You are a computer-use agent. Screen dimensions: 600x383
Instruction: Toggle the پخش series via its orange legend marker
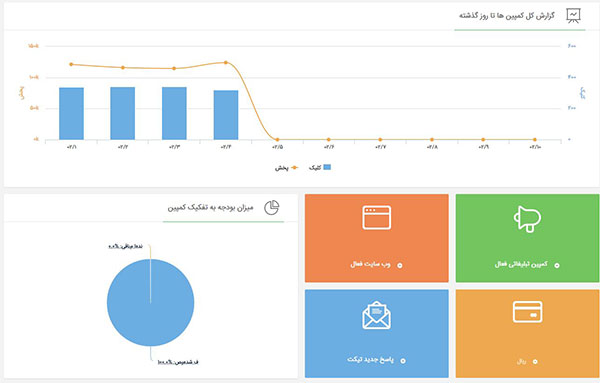294,168
